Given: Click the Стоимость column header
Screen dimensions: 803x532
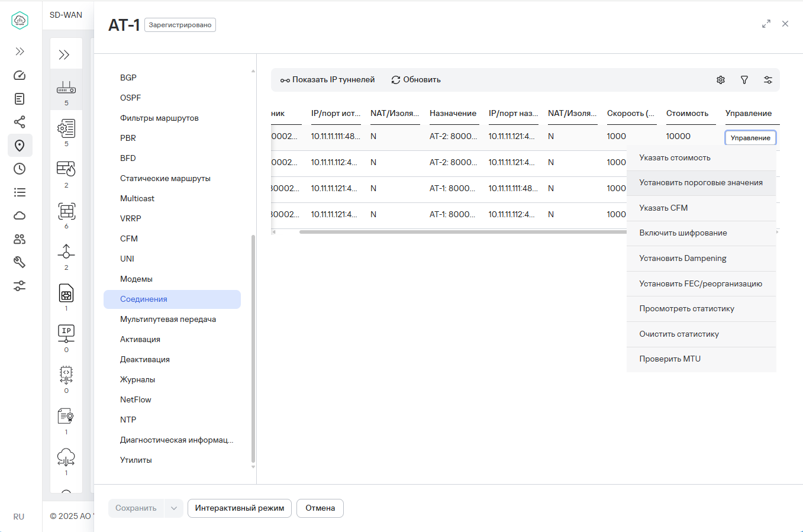Looking at the screenshot, I should pyautogui.click(x=687, y=114).
